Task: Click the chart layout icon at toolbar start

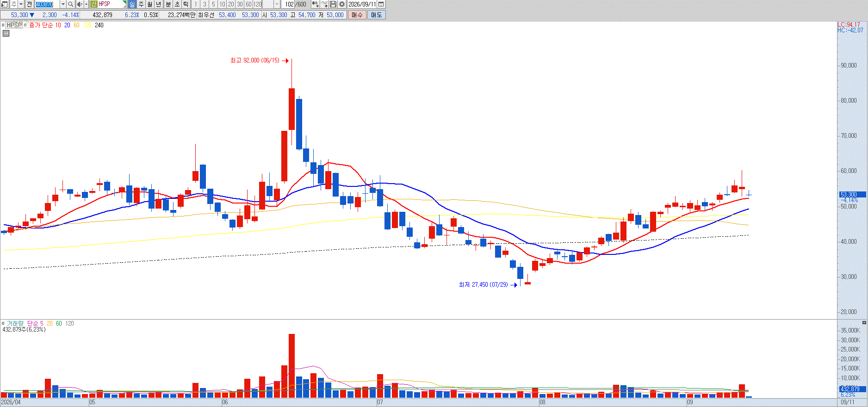Action: 4,4
